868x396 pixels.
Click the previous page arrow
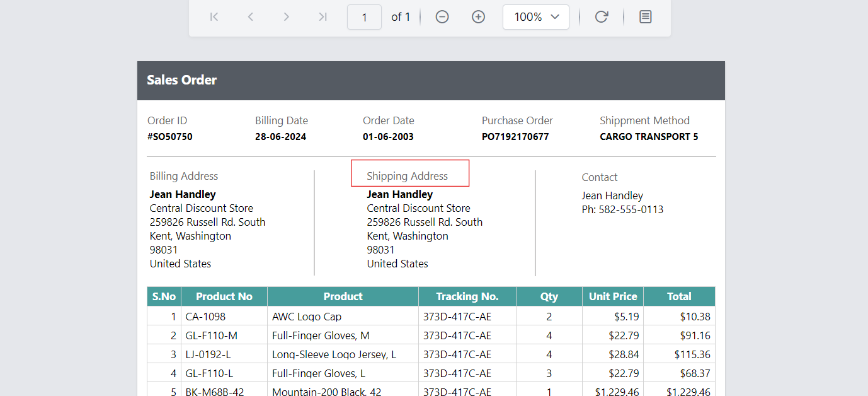[x=250, y=16]
